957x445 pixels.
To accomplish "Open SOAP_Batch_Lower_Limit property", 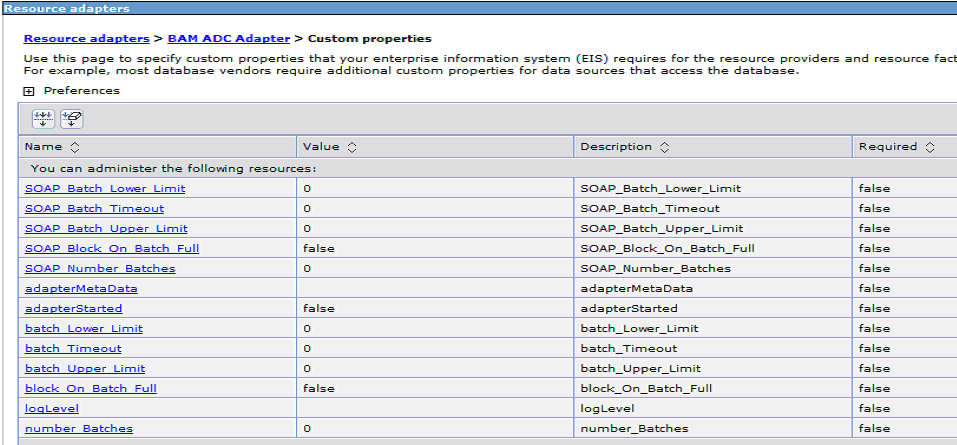I will tap(105, 189).
